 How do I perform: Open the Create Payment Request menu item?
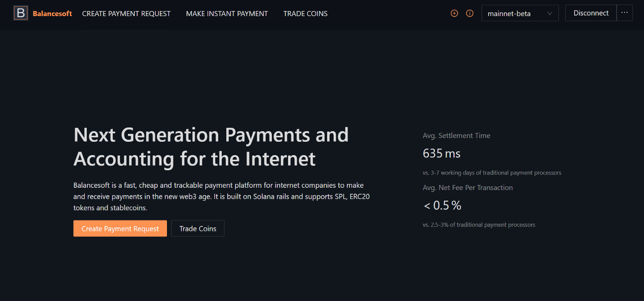[126, 14]
